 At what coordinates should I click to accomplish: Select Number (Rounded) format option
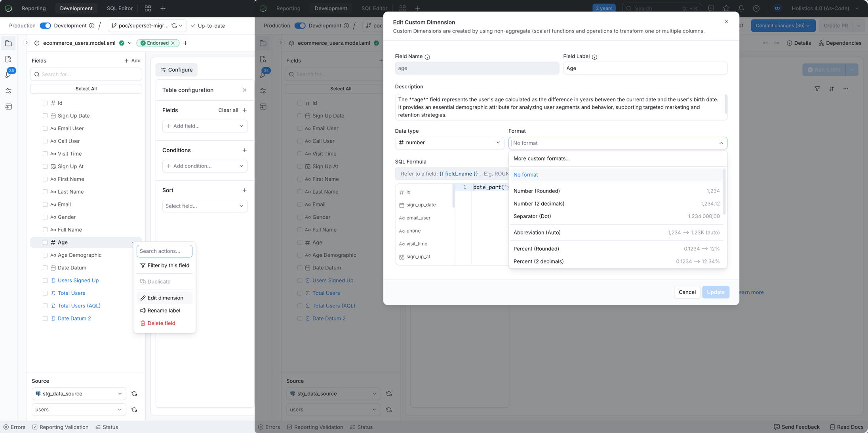coord(616,191)
